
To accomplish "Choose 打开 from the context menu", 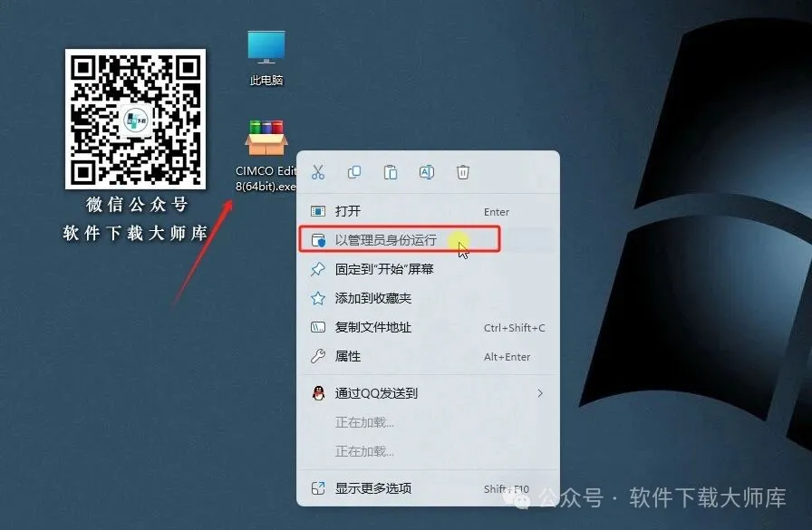I will pyautogui.click(x=429, y=211).
